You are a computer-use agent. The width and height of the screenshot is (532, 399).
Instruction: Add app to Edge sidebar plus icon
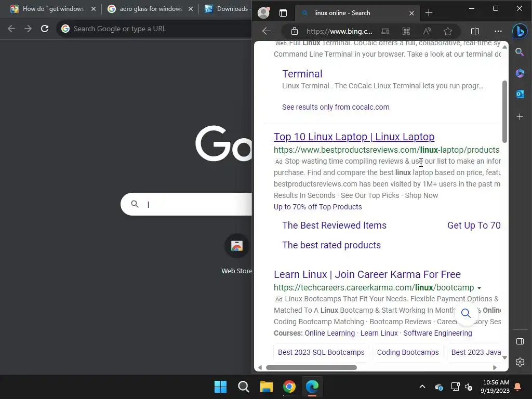tap(520, 117)
